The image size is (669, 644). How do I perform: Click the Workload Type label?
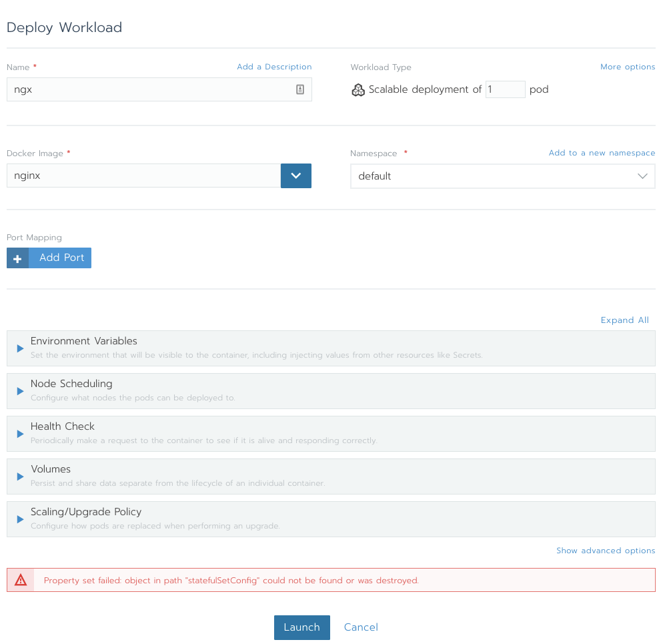pos(381,67)
